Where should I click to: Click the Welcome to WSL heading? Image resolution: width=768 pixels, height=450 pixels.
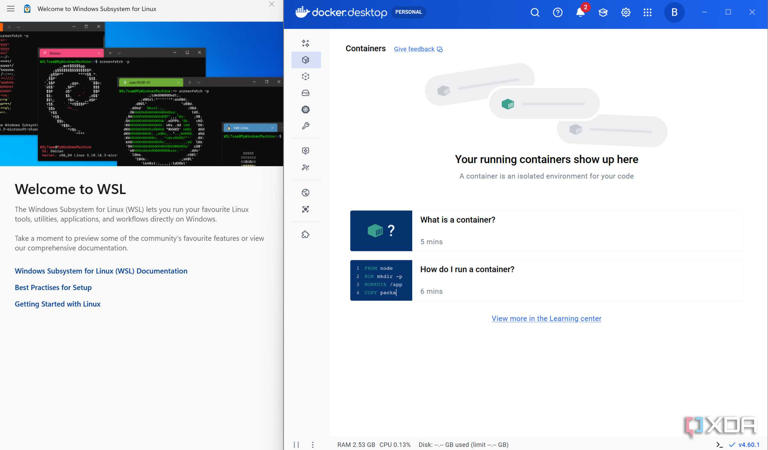click(x=70, y=189)
